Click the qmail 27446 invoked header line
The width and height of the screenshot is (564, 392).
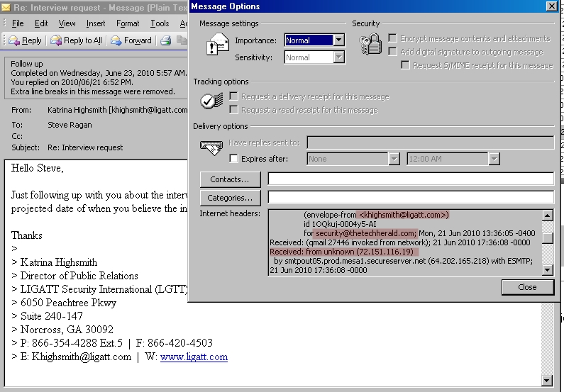tap(399, 242)
